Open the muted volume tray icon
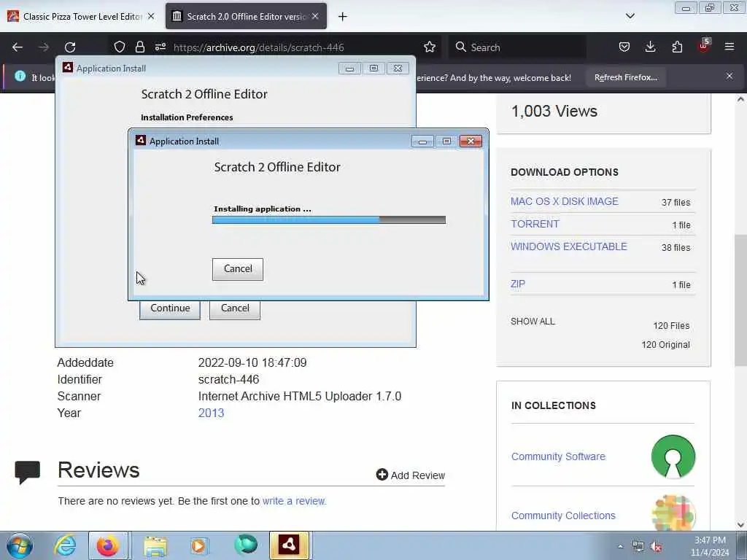Image resolution: width=747 pixels, height=560 pixels. (657, 547)
